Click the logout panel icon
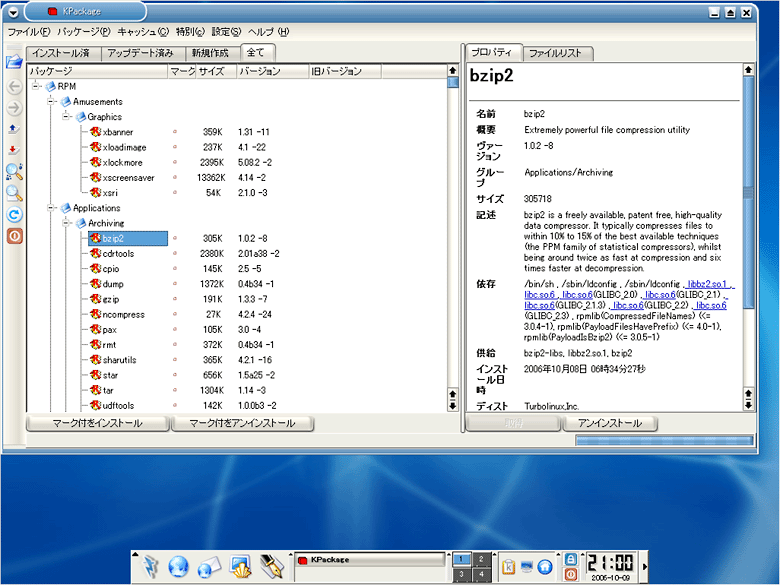The image size is (780, 585). point(571,574)
